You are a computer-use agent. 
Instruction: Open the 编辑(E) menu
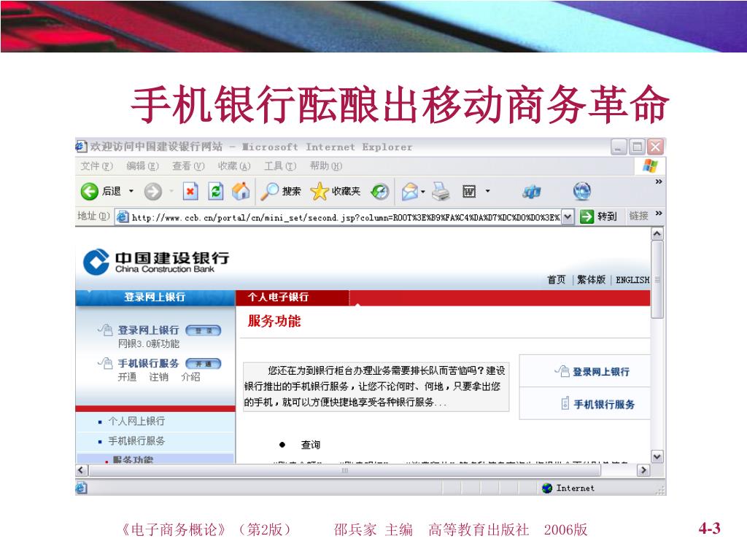[x=142, y=166]
